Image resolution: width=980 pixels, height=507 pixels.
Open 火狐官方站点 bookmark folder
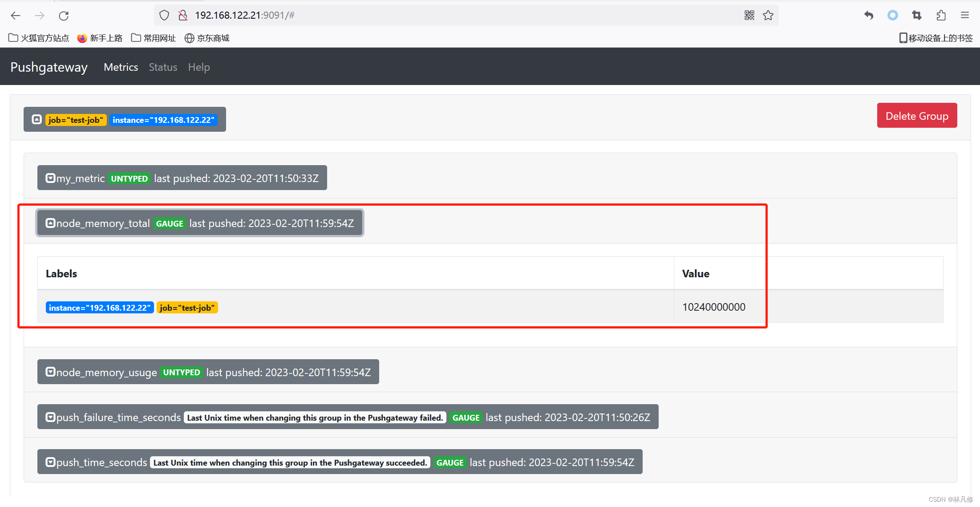(x=39, y=38)
